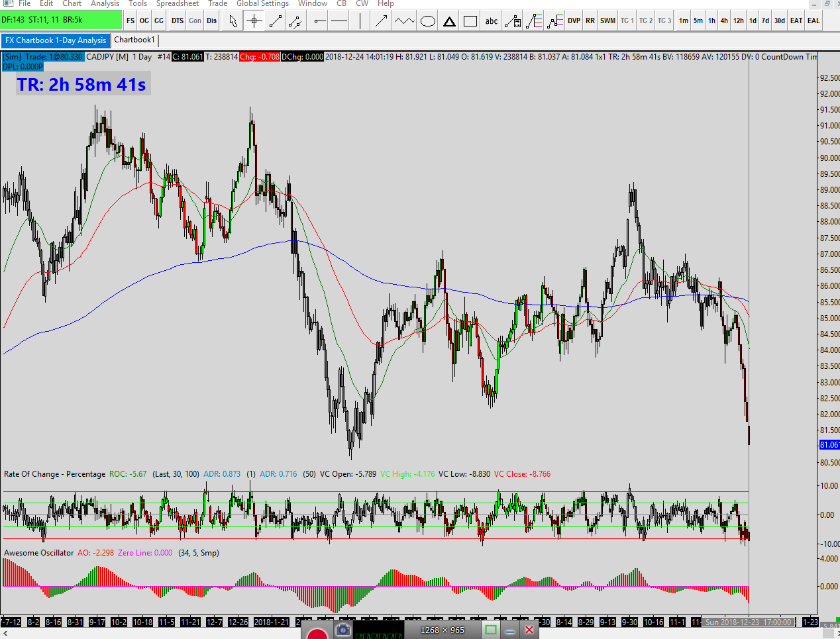Click the red Chg: -0.708 value
The image size is (840, 639).
point(260,57)
